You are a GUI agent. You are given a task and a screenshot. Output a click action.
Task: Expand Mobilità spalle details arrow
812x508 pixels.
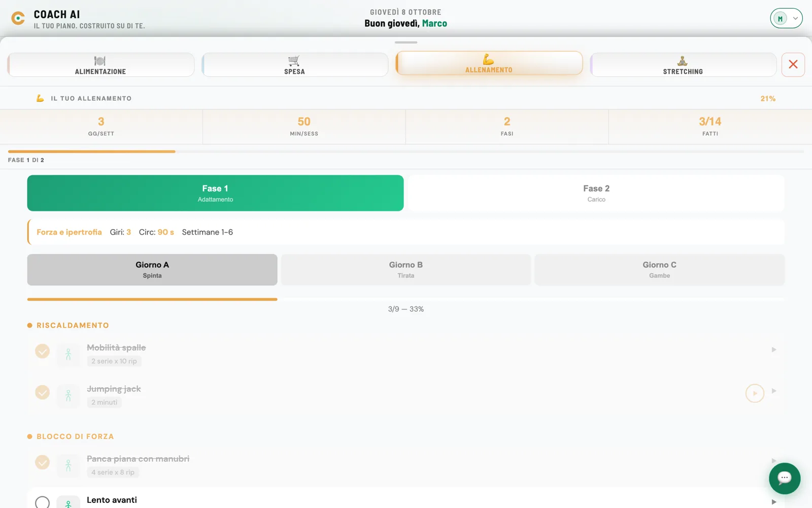(x=774, y=350)
